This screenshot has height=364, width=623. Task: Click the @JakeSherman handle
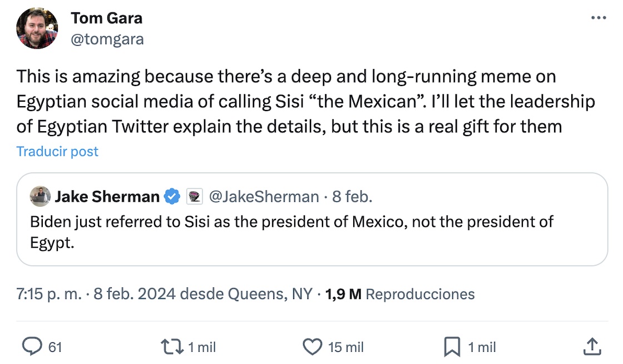pos(264,196)
